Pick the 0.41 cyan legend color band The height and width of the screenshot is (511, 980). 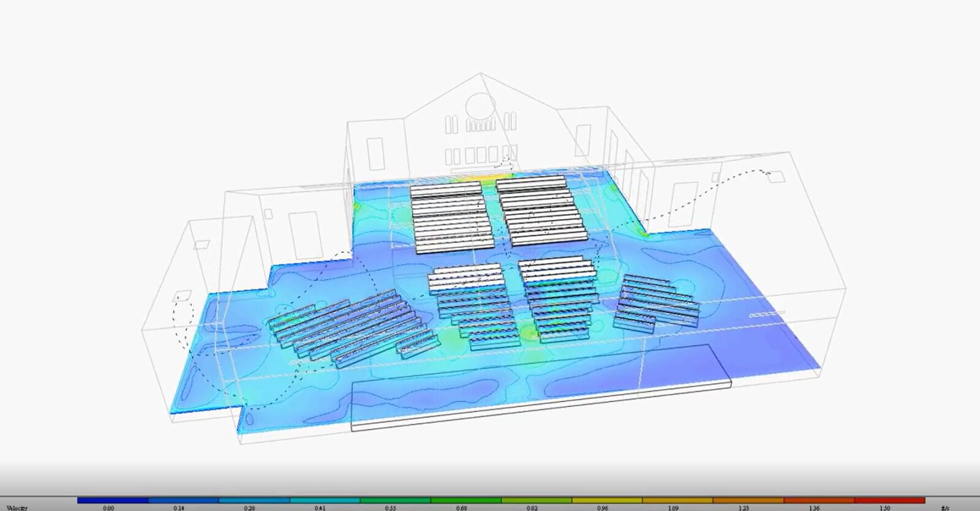click(x=325, y=501)
